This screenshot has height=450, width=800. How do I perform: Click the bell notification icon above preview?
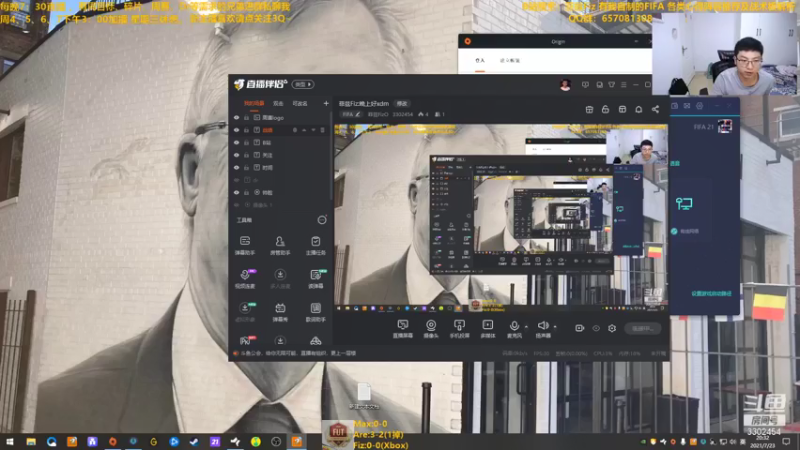click(x=638, y=109)
